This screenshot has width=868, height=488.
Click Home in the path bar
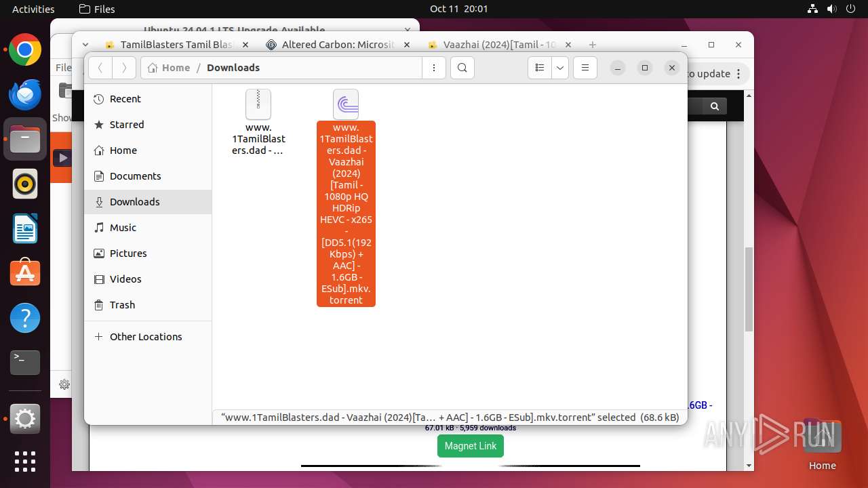(169, 68)
